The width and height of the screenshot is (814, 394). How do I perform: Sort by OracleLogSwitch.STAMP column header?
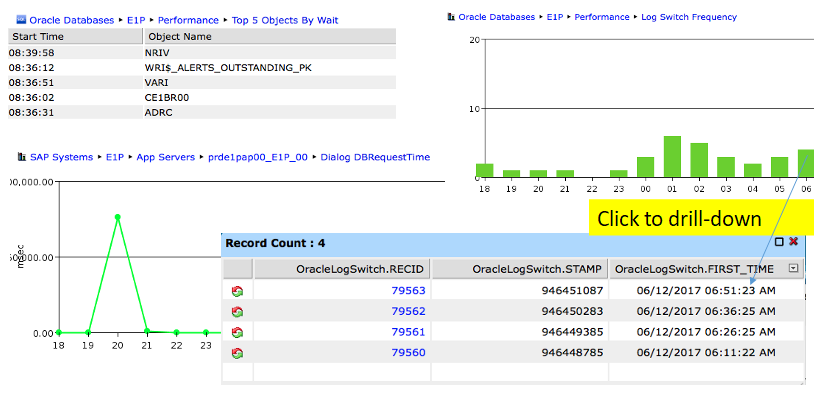coord(520,269)
